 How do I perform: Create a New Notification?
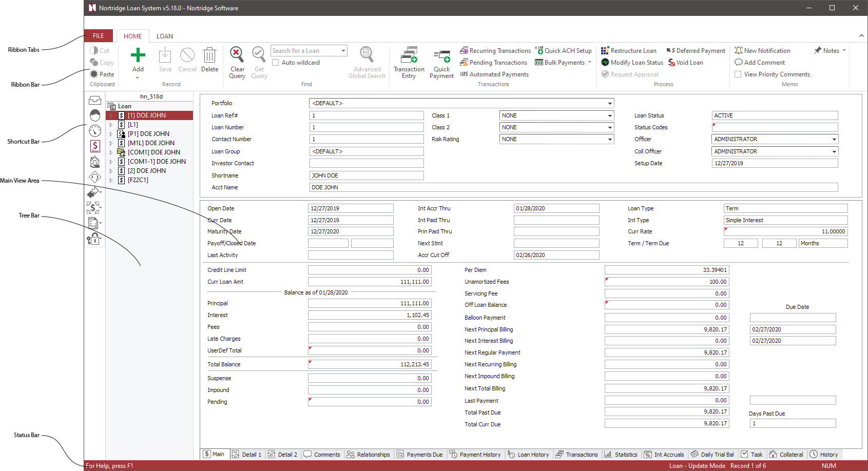click(x=762, y=51)
